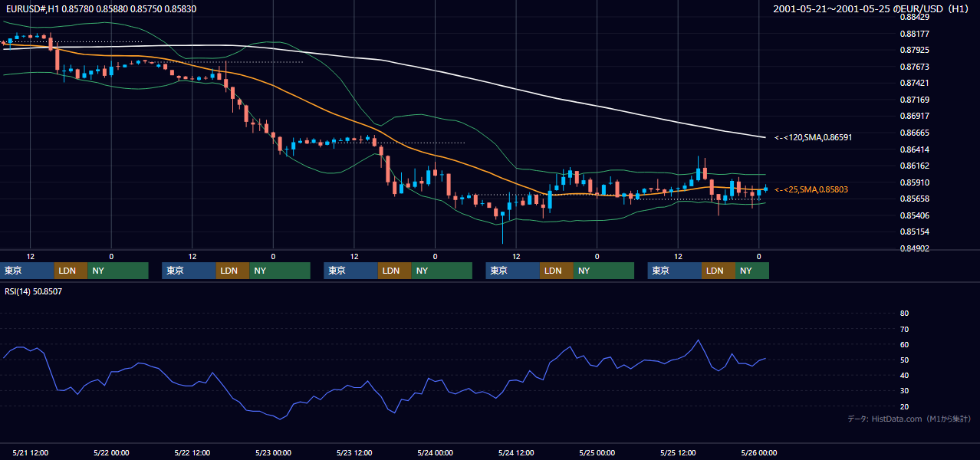Image resolution: width=980 pixels, height=460 pixels.
Task: Click the 0.85406 price axis label
Action: [915, 215]
